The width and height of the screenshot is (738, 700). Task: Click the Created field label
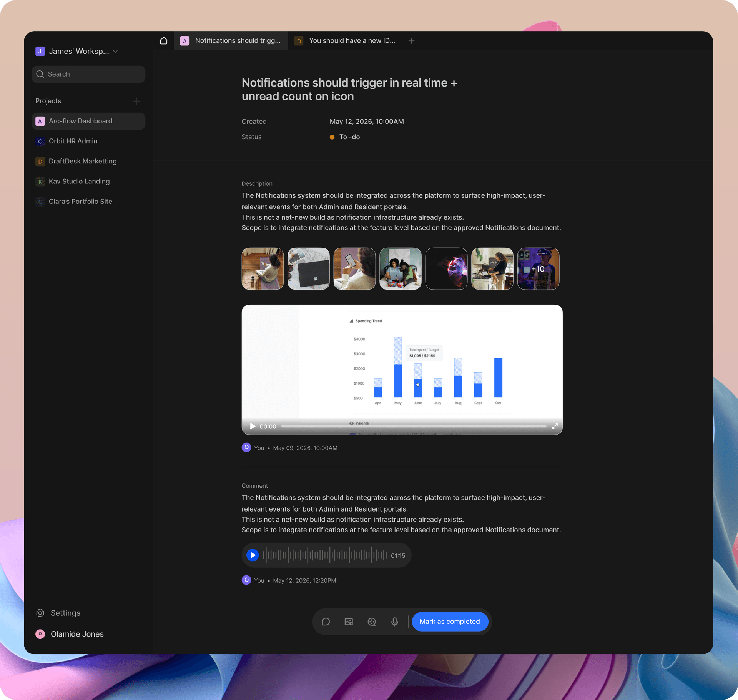[254, 122]
